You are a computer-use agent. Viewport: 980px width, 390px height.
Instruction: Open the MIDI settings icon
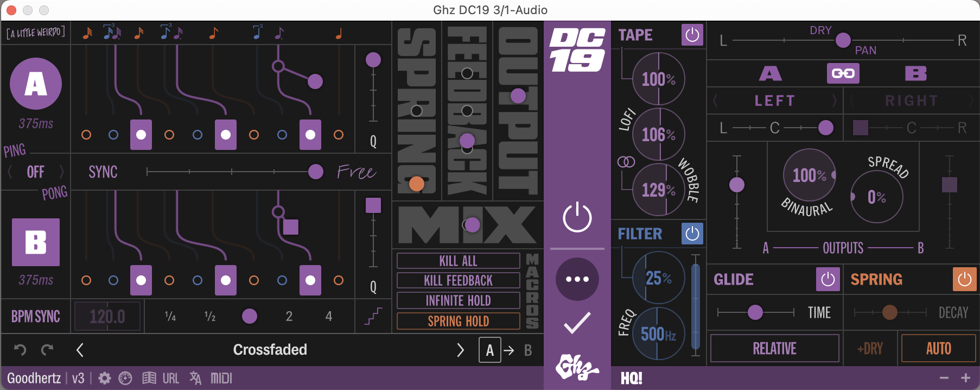(x=221, y=378)
